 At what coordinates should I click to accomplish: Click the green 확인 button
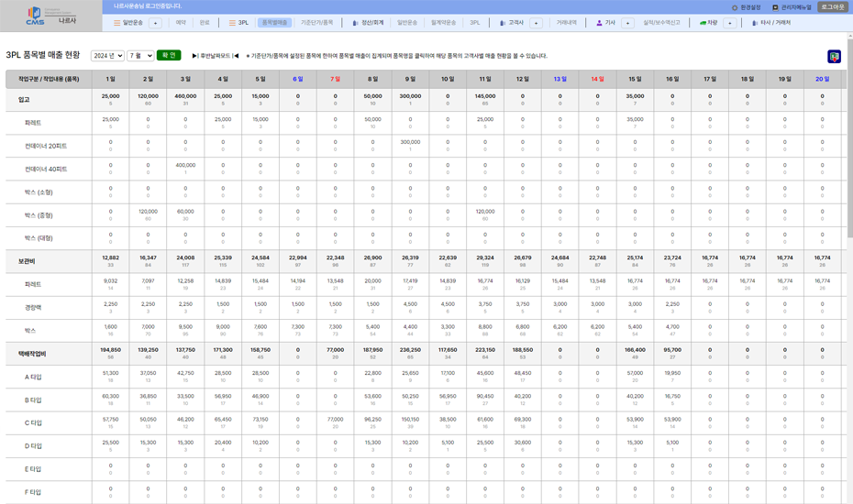click(169, 56)
